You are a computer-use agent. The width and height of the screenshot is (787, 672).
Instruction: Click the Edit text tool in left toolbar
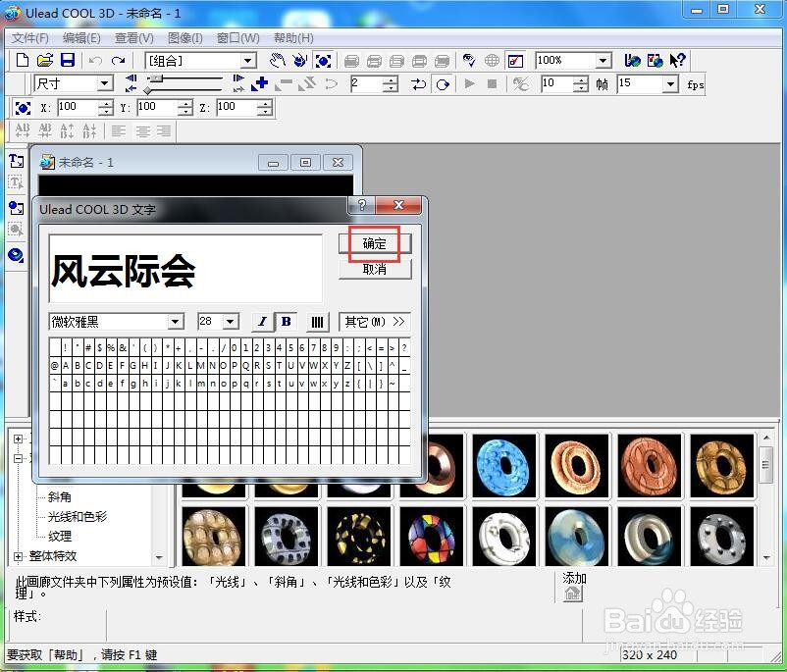click(x=16, y=182)
